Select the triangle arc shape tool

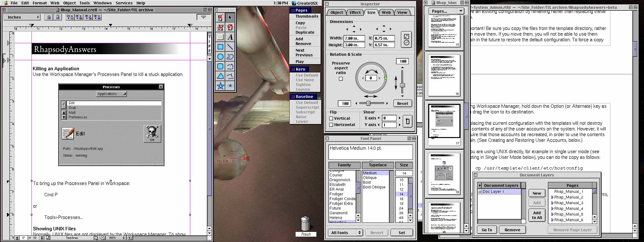click(220, 76)
